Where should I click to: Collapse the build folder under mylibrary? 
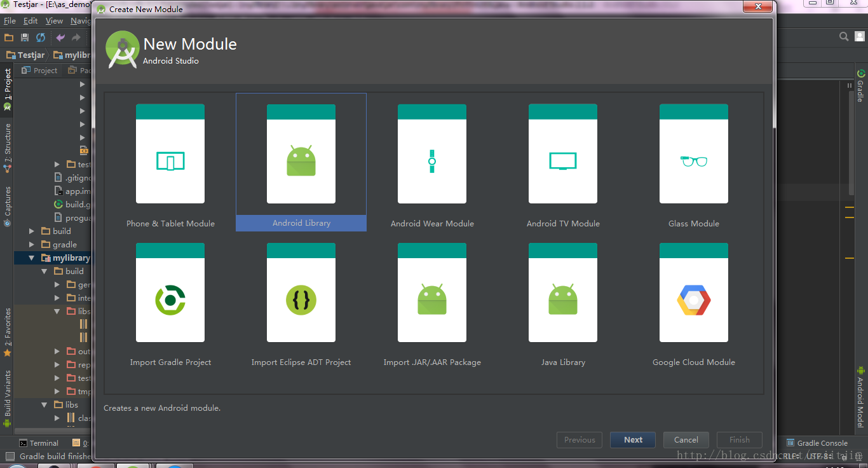(x=44, y=271)
